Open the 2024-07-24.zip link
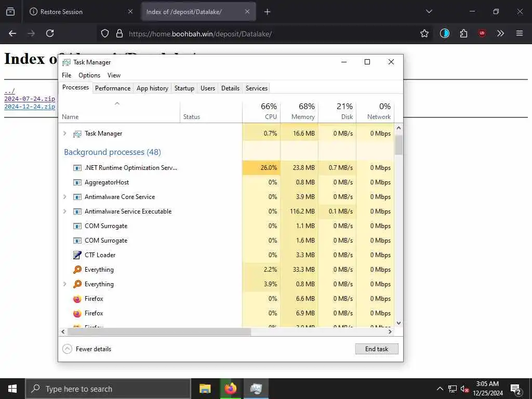This screenshot has height=399, width=532. [x=30, y=99]
